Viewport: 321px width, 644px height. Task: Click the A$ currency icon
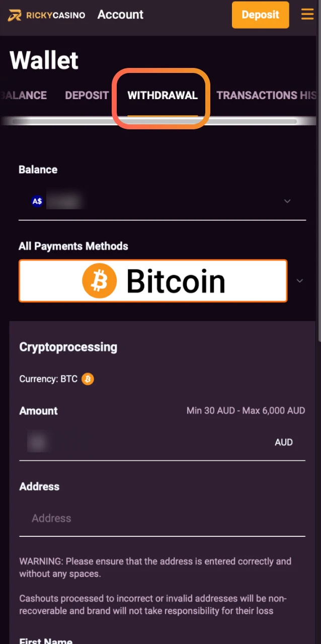(37, 202)
